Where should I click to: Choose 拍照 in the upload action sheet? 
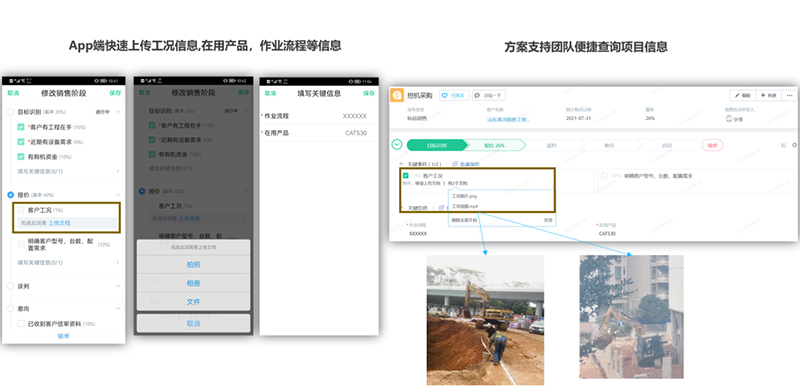(193, 265)
